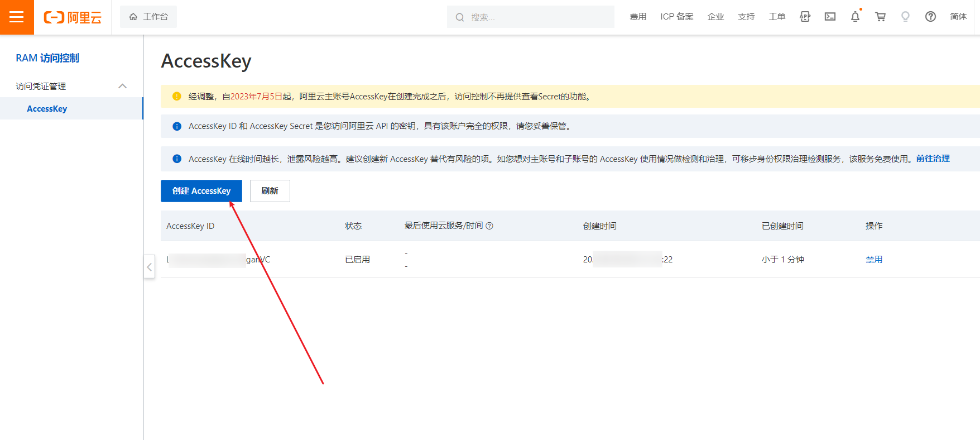This screenshot has width=980, height=440.
Task: Open the notifications bell
Action: (x=855, y=17)
